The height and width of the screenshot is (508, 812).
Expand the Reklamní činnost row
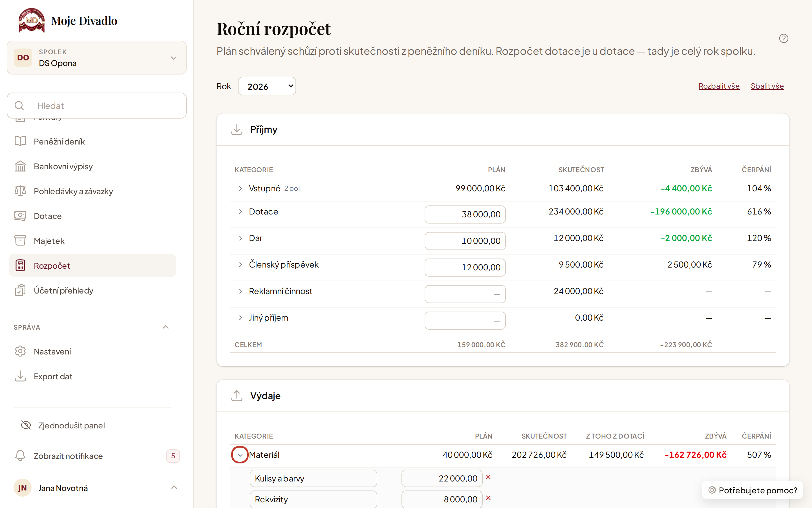point(240,291)
